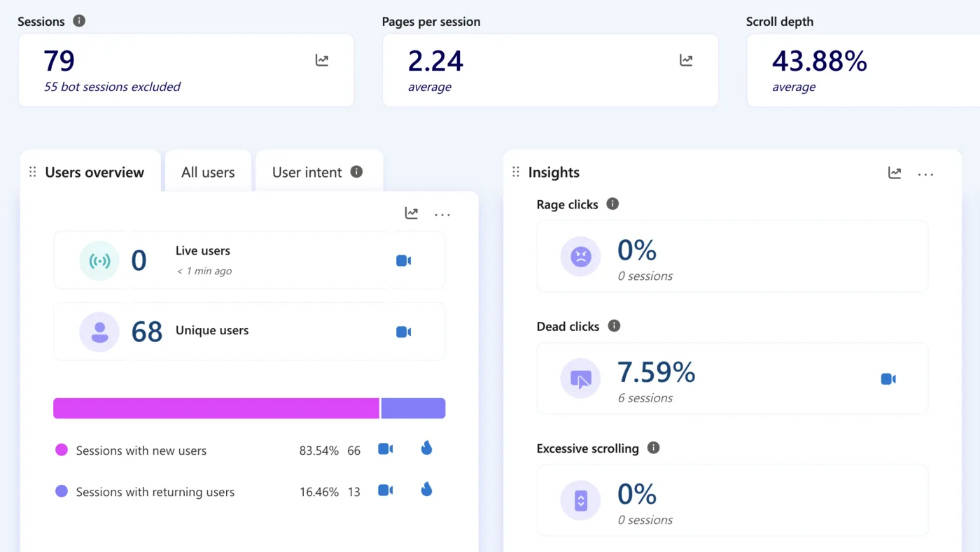The image size is (980, 552).
Task: Click the '< 1 min ago' timestamp
Action: tap(204, 271)
